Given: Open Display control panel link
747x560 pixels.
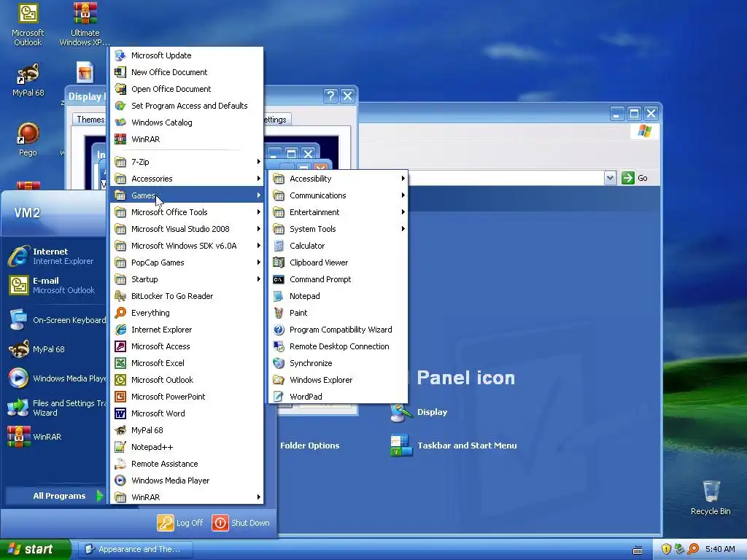Looking at the screenshot, I should 419,412.
